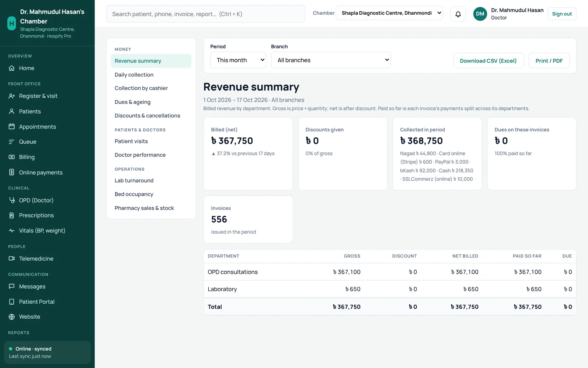Click the Website globe icon
588x368 pixels.
(12, 317)
